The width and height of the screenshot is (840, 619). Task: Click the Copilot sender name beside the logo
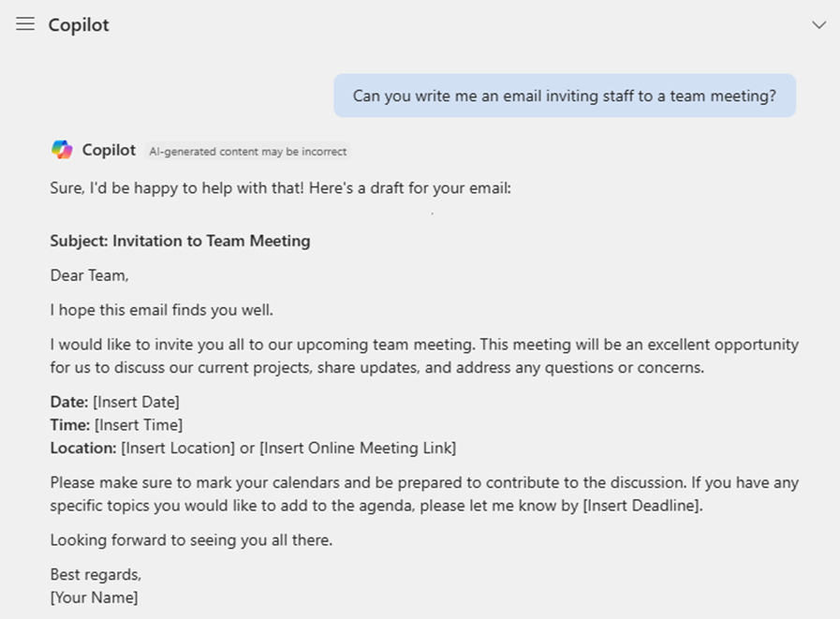pos(109,150)
